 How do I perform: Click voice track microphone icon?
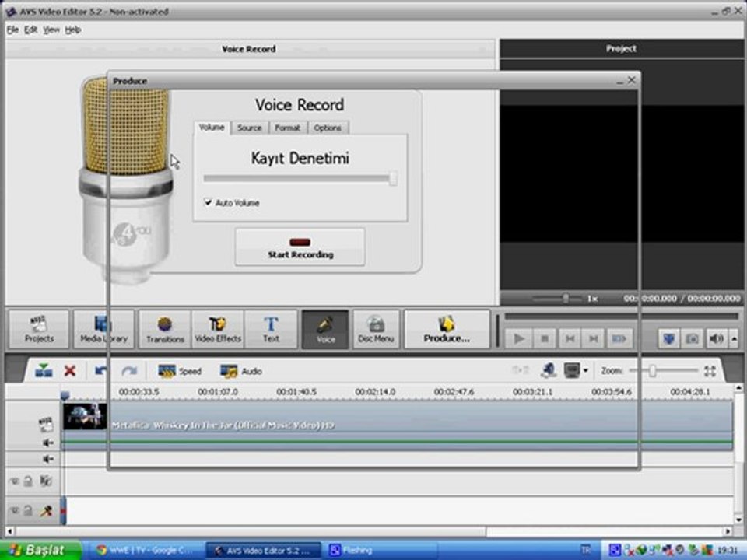(x=46, y=511)
